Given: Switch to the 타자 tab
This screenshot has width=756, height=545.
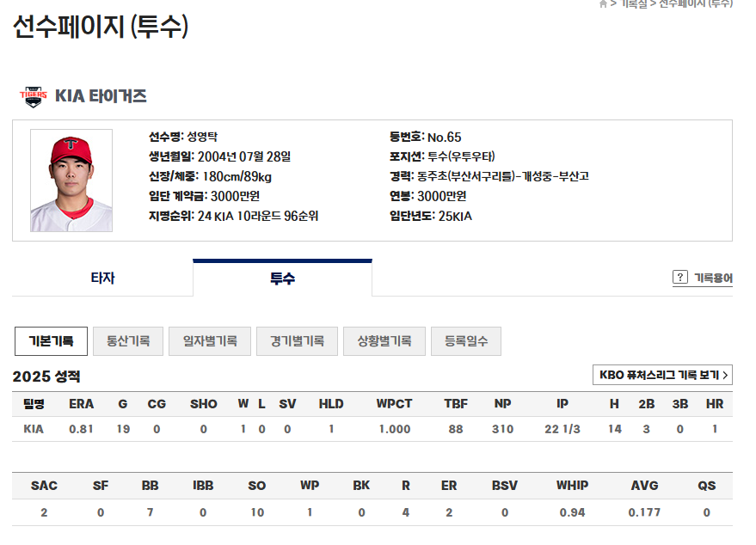Looking at the screenshot, I should tap(101, 279).
